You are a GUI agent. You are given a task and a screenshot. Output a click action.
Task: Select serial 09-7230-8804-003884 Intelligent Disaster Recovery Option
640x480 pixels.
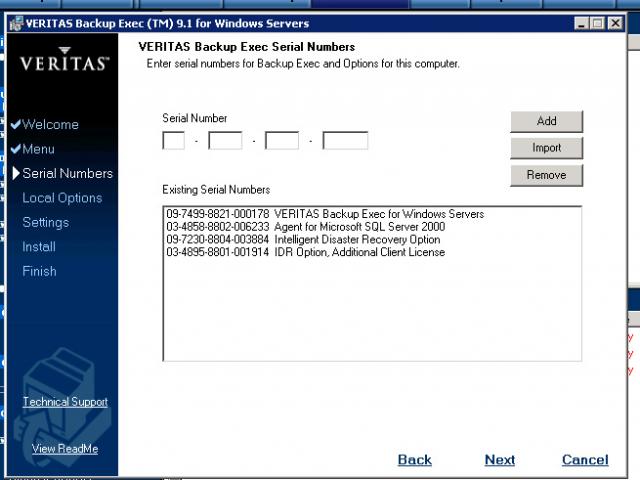point(303,239)
